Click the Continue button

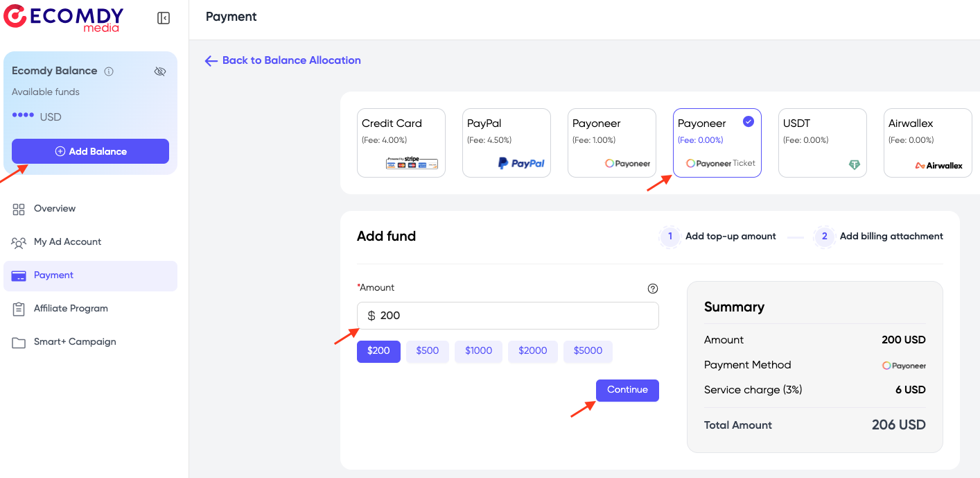click(x=627, y=390)
